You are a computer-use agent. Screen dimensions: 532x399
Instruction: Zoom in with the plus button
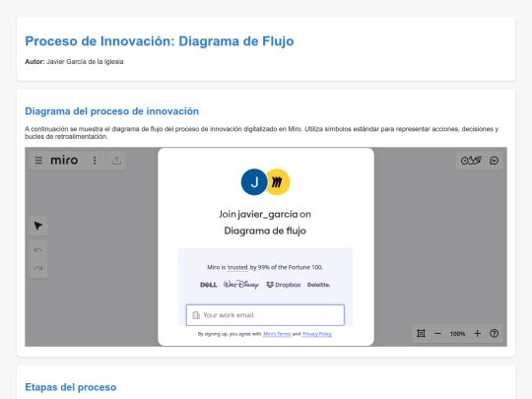478,334
